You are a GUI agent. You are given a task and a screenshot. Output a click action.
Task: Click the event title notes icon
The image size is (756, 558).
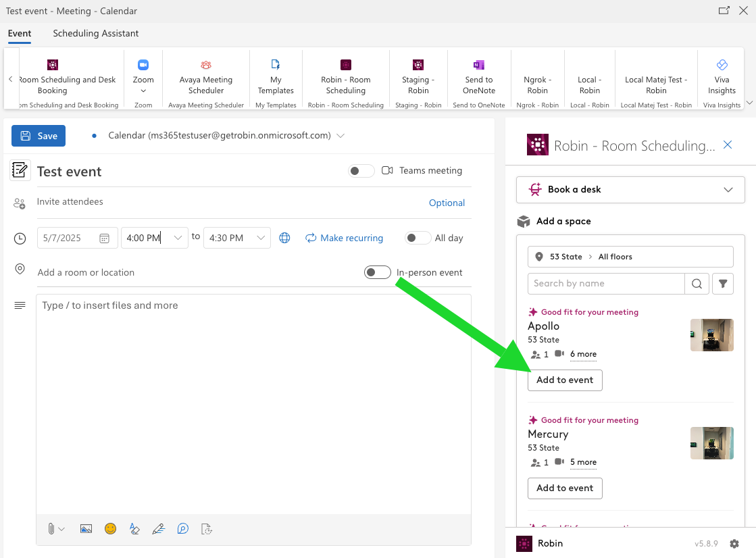click(x=20, y=170)
